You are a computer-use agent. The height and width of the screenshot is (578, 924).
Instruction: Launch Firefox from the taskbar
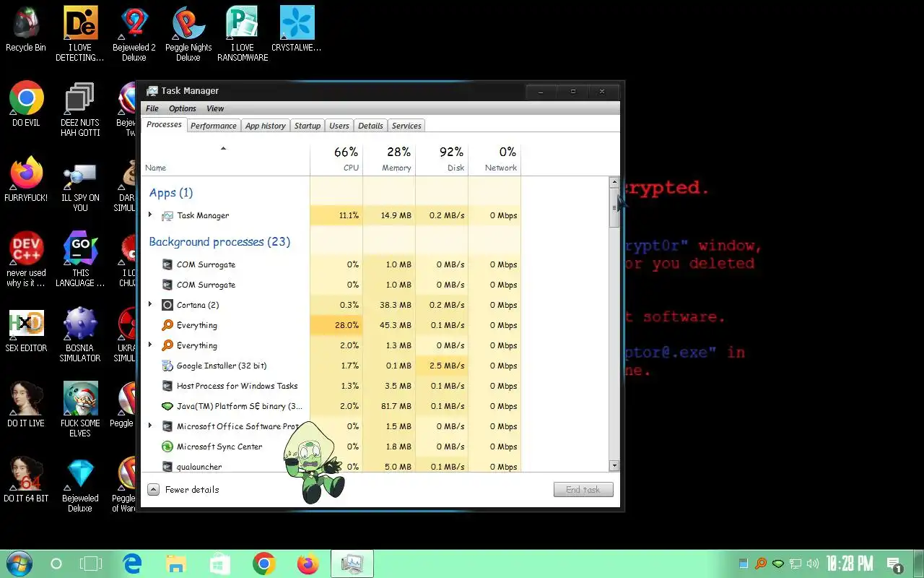(x=308, y=564)
